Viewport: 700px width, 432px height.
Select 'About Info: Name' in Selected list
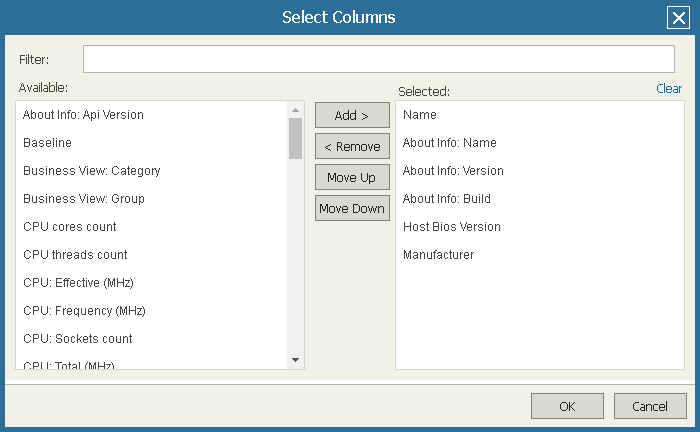pos(540,143)
